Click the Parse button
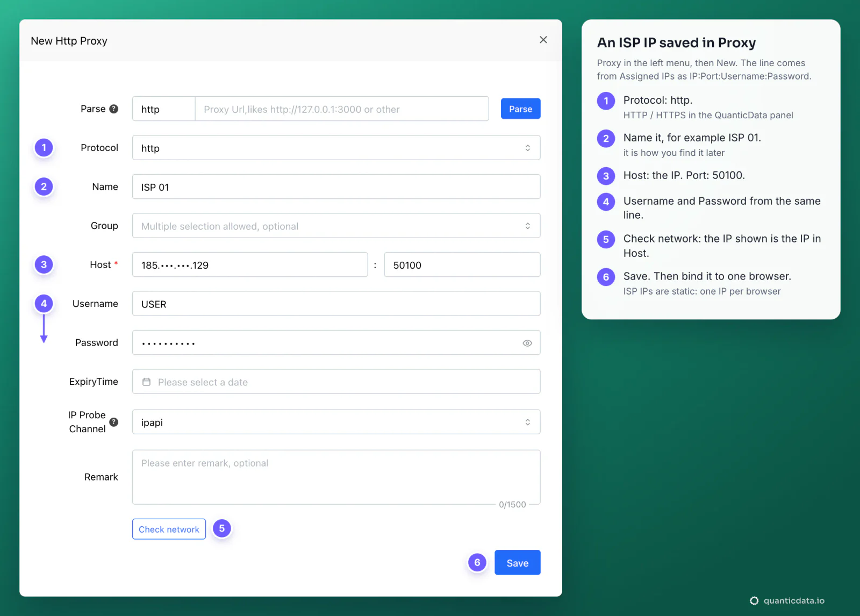The image size is (860, 616). coord(520,109)
